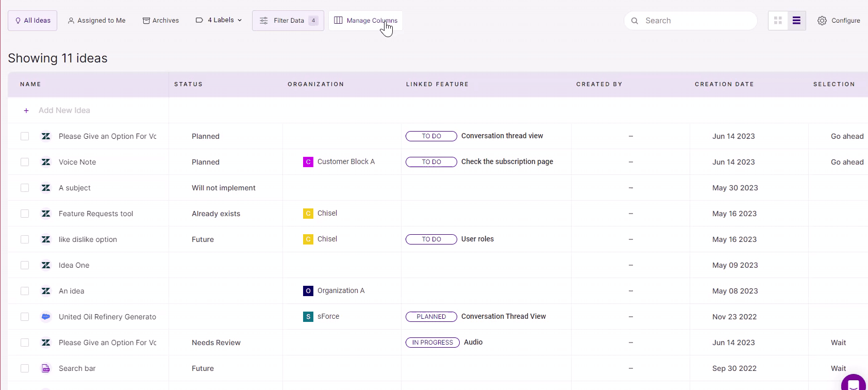Open Go ahead selection for Voice Note
The image size is (868, 390).
pyautogui.click(x=847, y=162)
